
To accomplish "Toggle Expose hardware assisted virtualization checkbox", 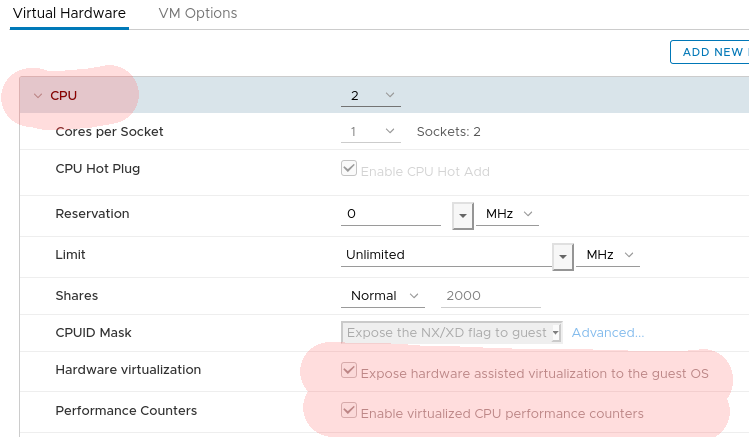I will point(349,371).
